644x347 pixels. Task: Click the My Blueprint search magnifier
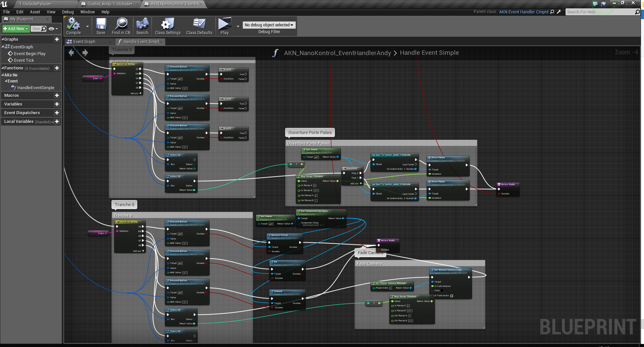click(x=44, y=29)
